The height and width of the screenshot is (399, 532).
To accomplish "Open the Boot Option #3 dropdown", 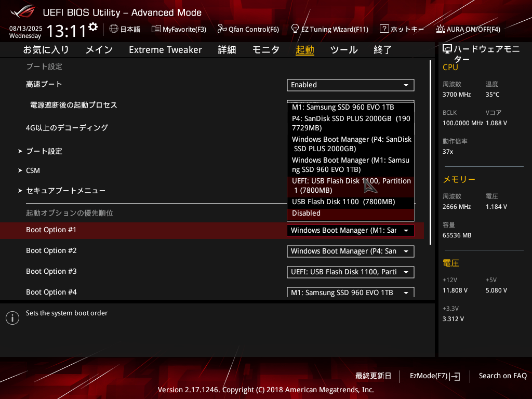I will click(x=351, y=272).
